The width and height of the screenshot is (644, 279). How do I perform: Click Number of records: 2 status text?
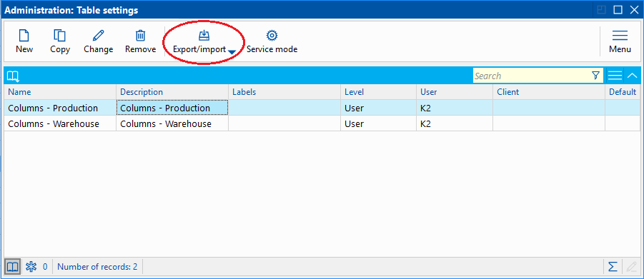pos(97,267)
